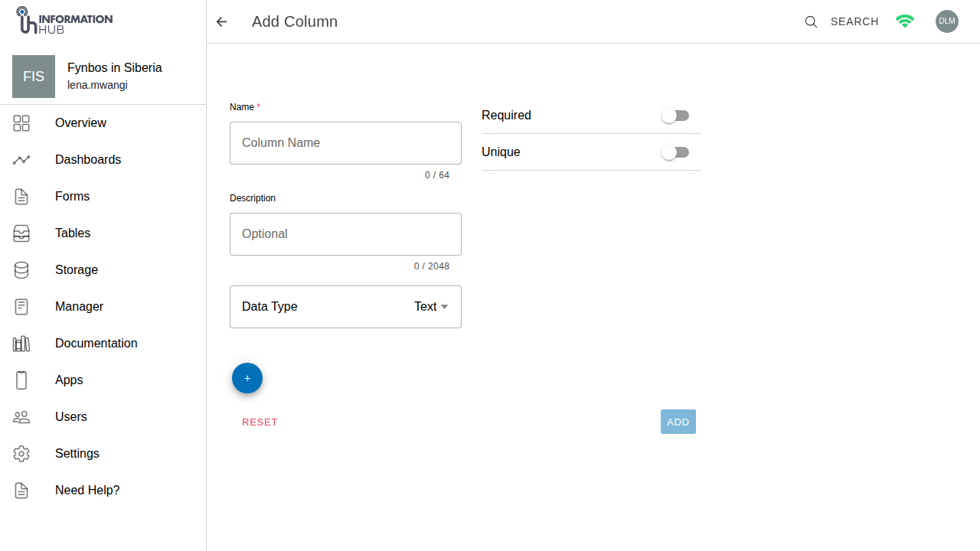
Task: Focus the Column Name input field
Action: [345, 143]
